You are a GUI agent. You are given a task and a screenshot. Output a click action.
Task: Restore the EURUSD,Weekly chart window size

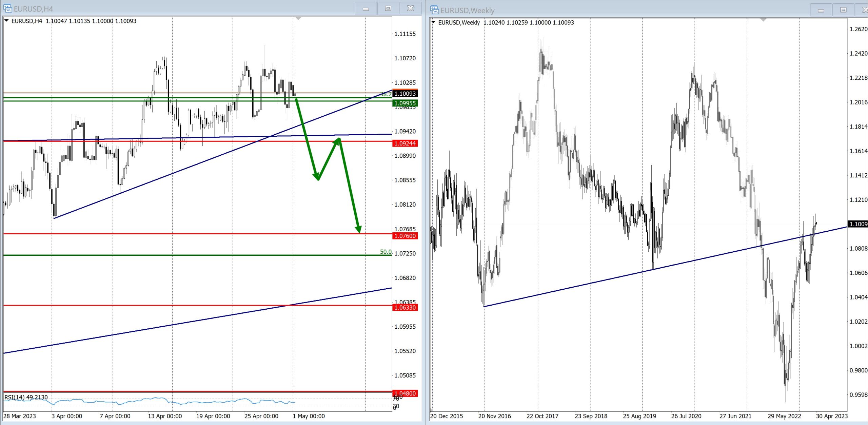(x=843, y=10)
